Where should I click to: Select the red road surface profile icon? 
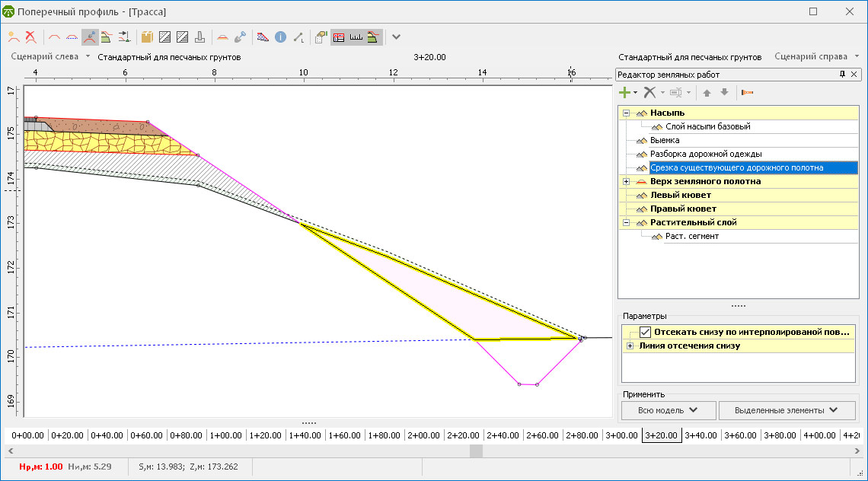[54, 37]
